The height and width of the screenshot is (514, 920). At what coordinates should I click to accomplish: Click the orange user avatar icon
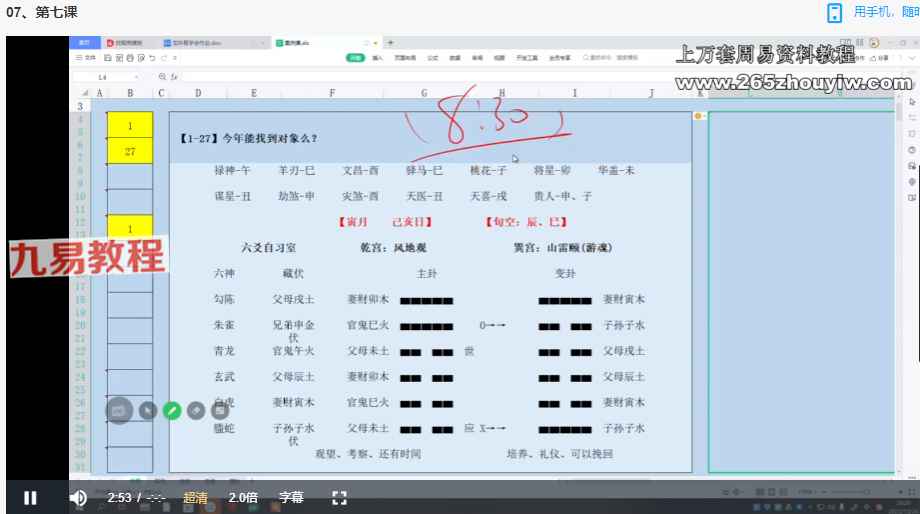(x=874, y=42)
